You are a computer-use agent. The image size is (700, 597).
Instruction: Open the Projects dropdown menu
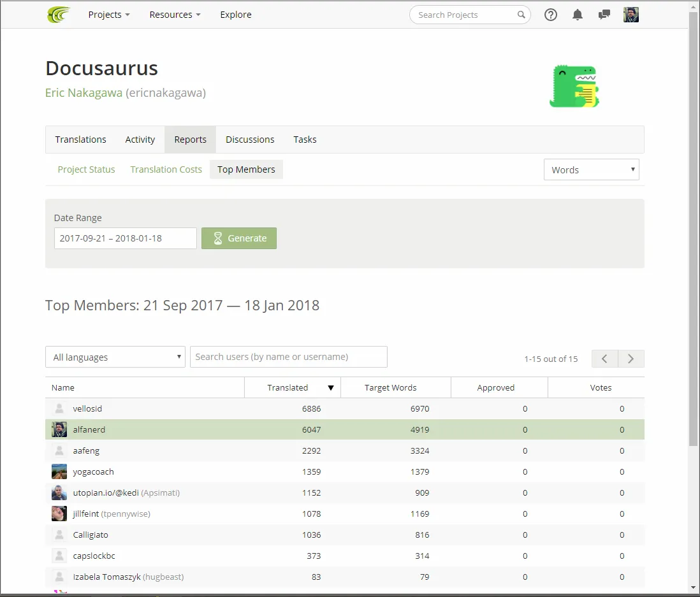tap(109, 15)
